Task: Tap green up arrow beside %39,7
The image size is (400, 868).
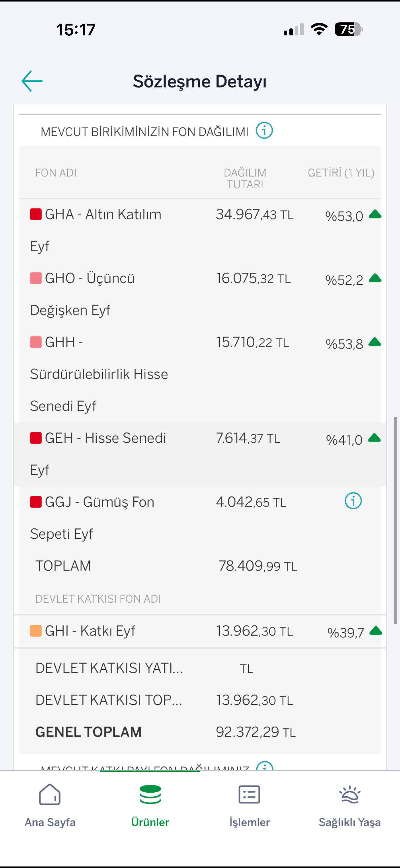Action: tap(375, 630)
